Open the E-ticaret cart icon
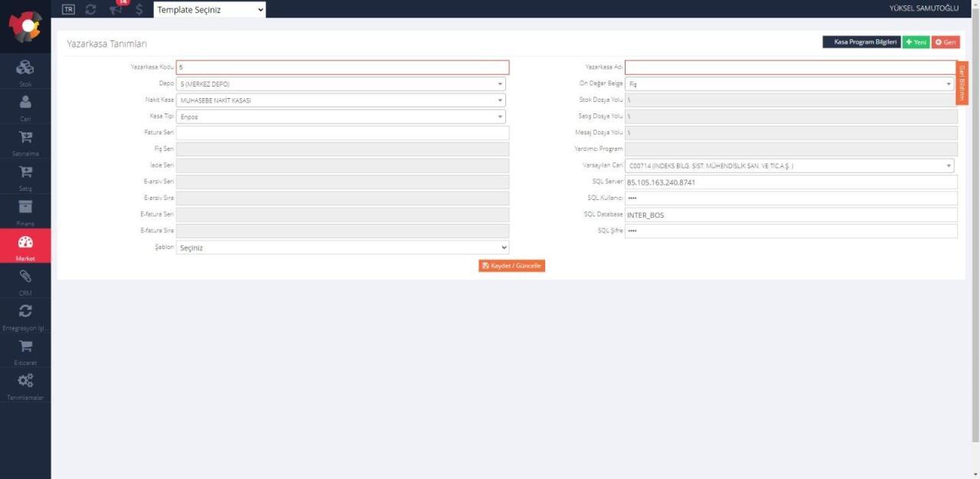 pos(25,347)
